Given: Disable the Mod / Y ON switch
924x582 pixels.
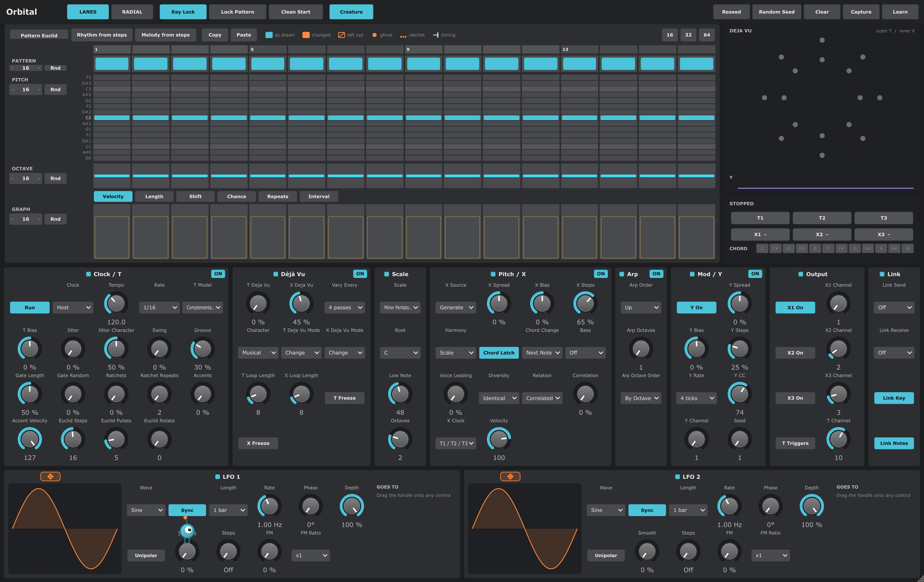Looking at the screenshot, I should click(x=755, y=273).
